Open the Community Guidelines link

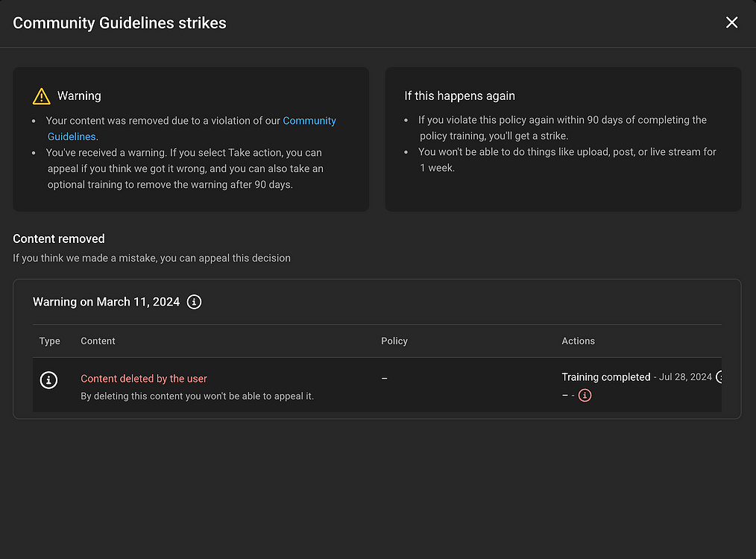click(x=309, y=121)
